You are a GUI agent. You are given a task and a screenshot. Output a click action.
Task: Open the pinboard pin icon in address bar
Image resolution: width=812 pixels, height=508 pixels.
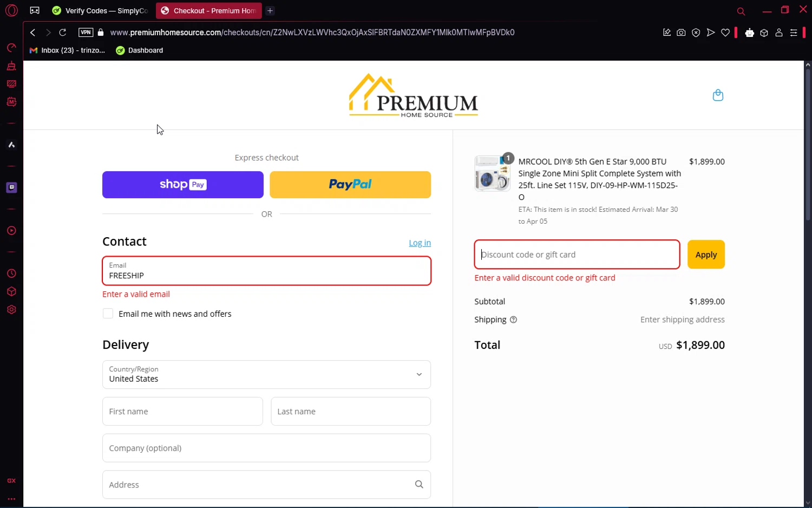coord(667,32)
